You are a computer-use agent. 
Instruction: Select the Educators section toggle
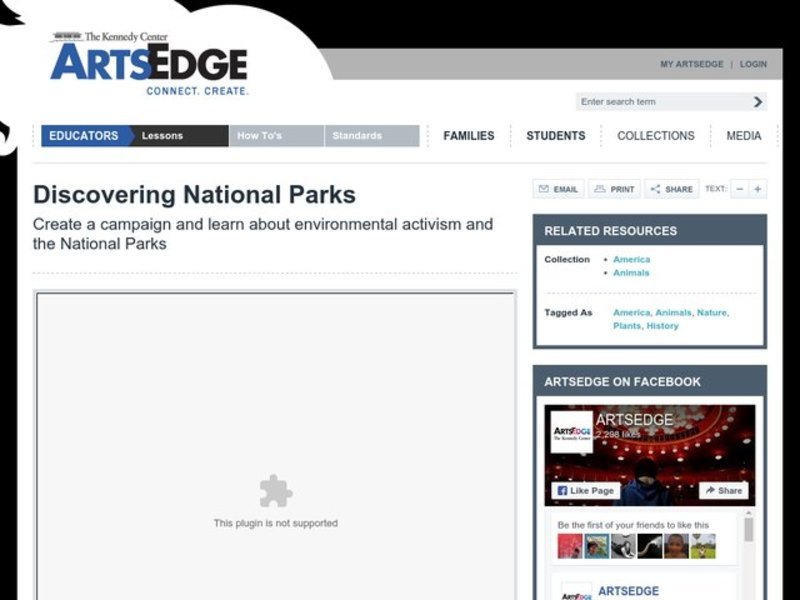click(x=83, y=135)
